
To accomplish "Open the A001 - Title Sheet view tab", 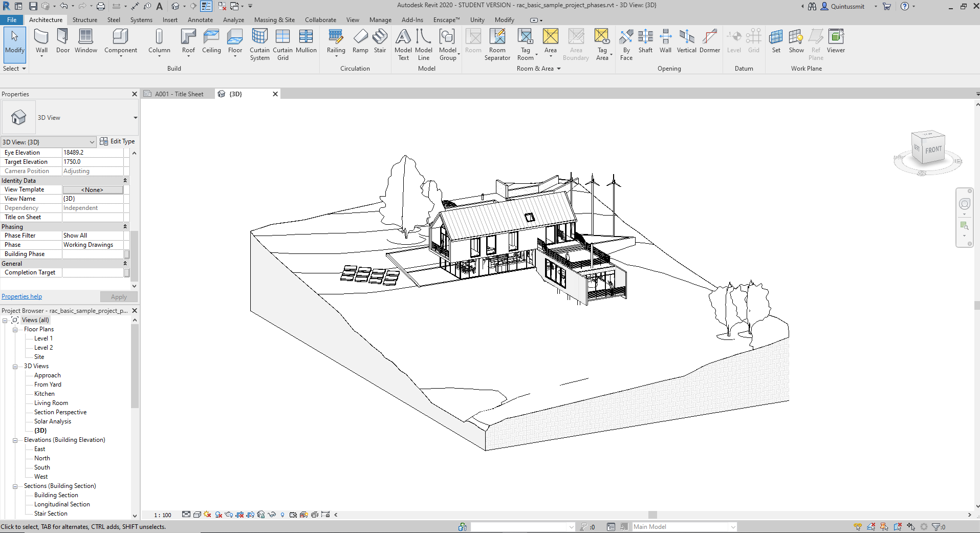I will (x=179, y=94).
